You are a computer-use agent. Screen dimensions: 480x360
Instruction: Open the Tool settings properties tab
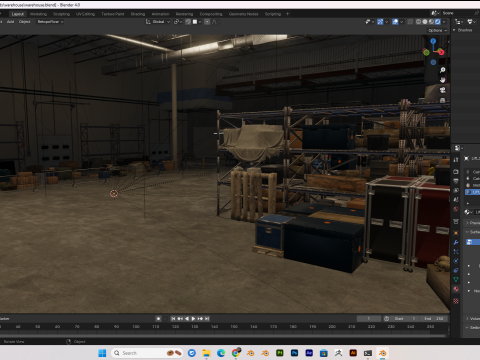(x=456, y=160)
